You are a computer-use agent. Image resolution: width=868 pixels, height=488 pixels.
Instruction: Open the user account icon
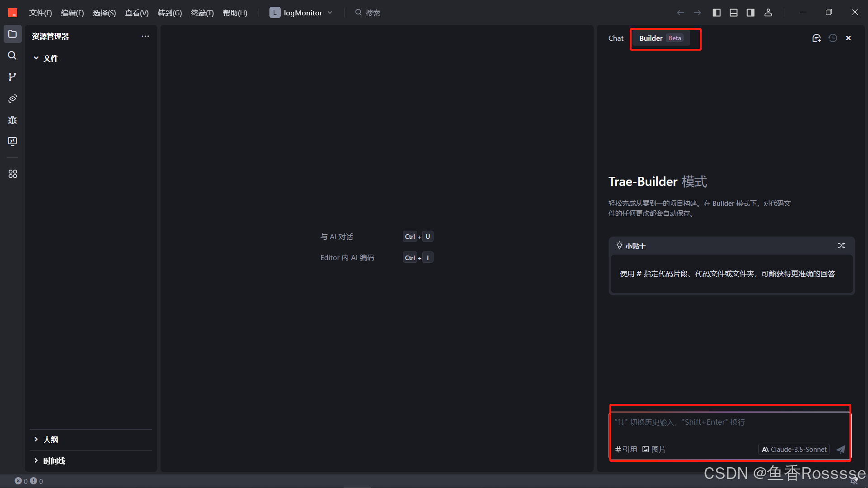[x=768, y=13]
